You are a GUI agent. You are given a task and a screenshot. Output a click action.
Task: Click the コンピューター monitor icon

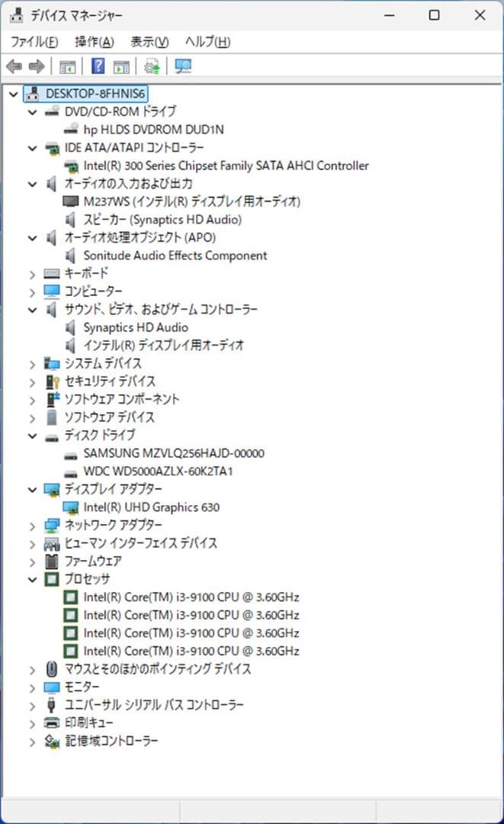(x=51, y=291)
